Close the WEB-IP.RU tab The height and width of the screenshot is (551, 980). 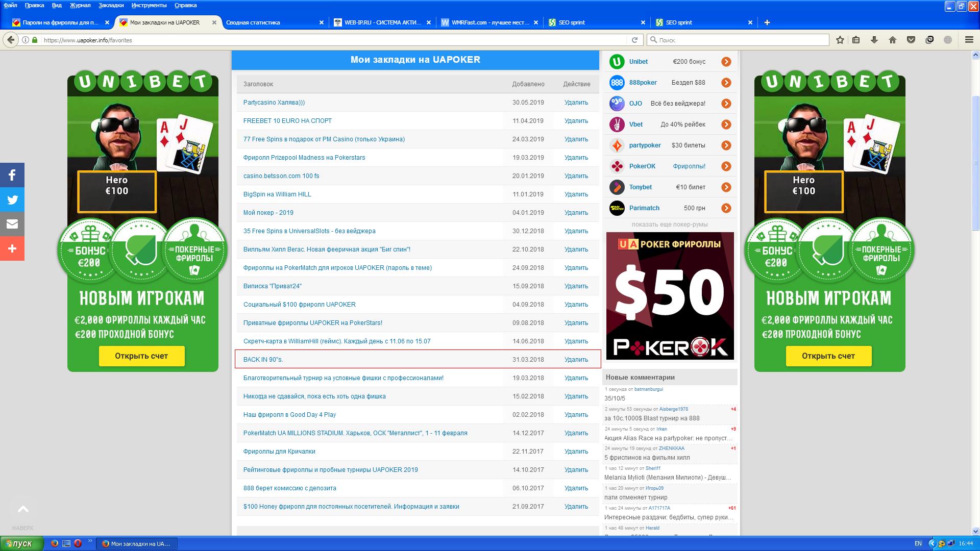(428, 22)
